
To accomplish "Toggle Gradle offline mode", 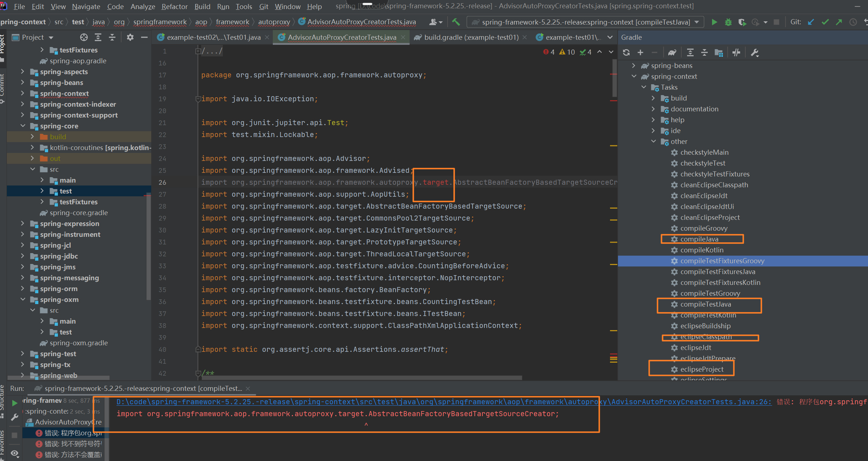I will (x=736, y=52).
